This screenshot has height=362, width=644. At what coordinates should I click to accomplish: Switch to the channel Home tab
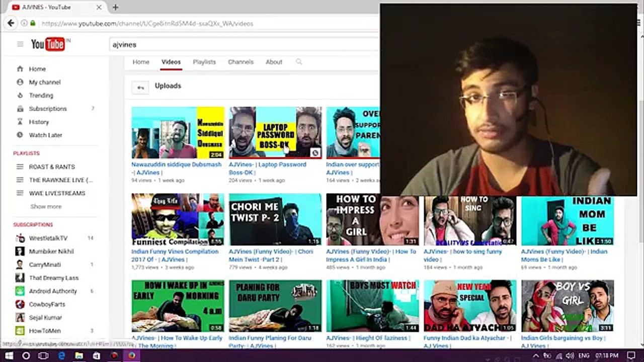click(141, 62)
